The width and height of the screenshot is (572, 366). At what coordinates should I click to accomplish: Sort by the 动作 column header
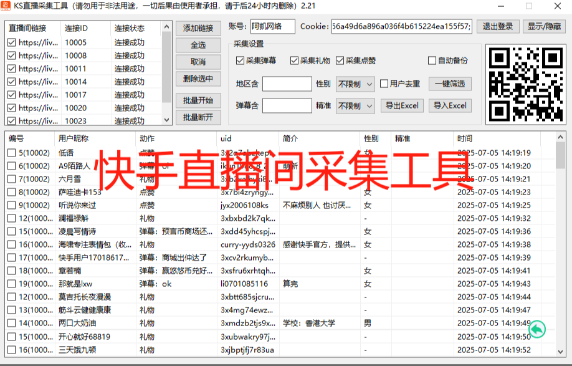pyautogui.click(x=176, y=139)
